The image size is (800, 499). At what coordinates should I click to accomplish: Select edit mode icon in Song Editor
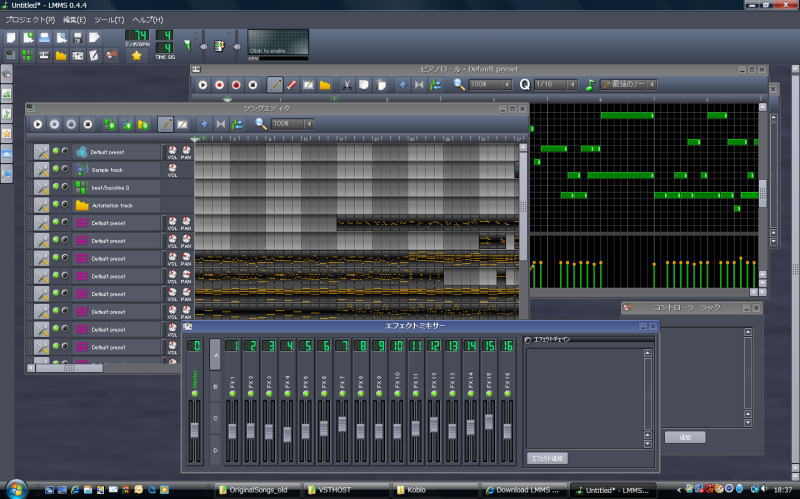tap(182, 124)
